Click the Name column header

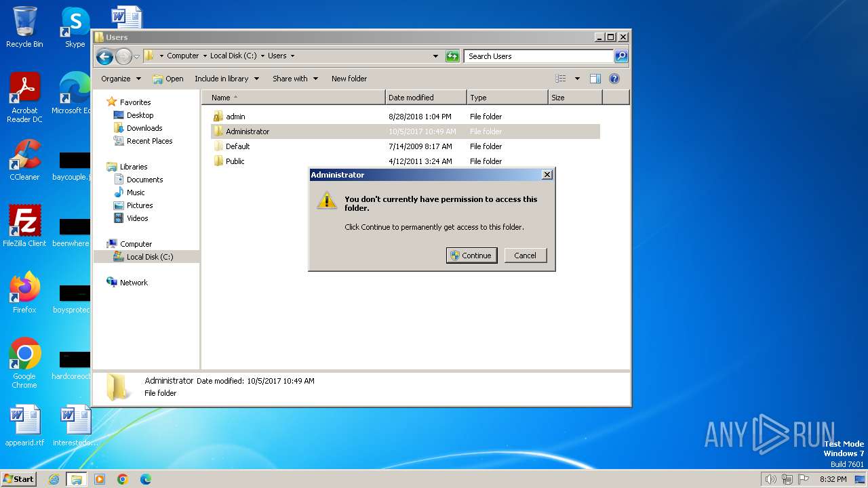click(294, 98)
